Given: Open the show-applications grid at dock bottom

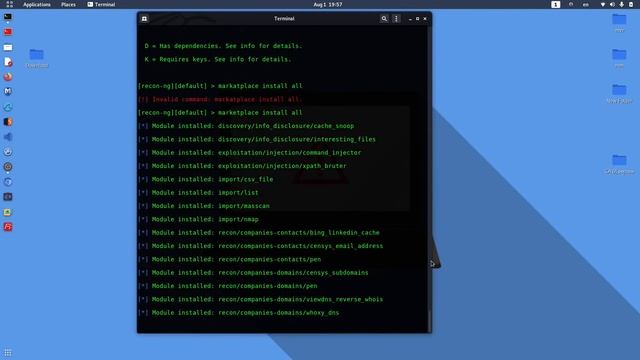Looking at the screenshot, I should 8,353.
